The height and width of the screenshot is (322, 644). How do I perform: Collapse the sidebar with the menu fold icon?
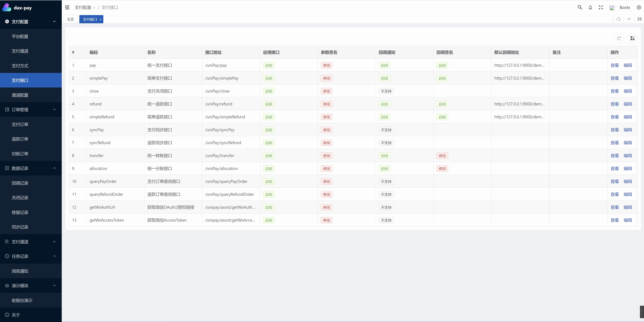[67, 8]
